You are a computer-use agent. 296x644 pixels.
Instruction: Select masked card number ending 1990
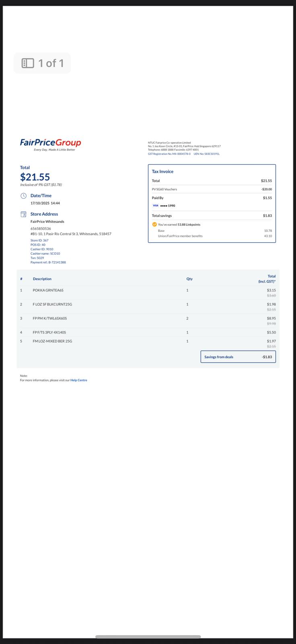[x=168, y=206]
